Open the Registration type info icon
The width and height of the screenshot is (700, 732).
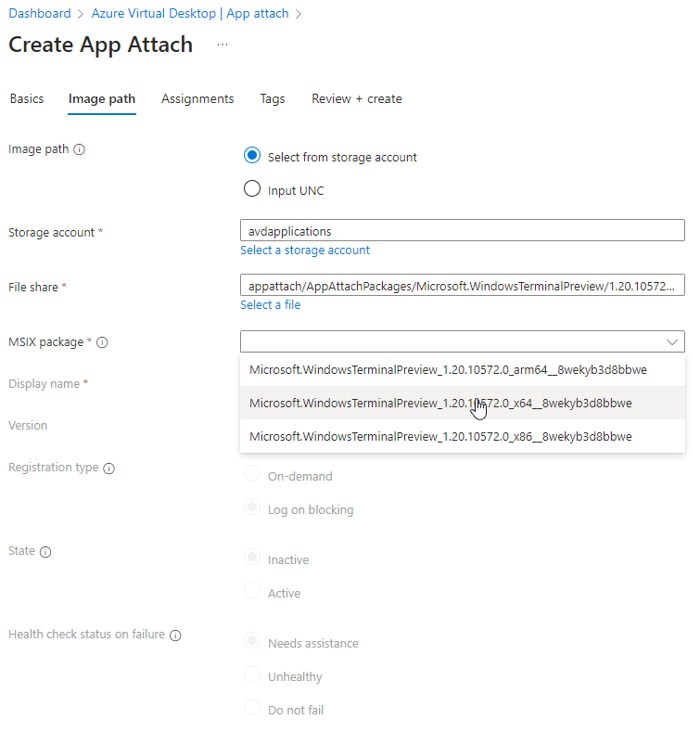[x=108, y=469]
